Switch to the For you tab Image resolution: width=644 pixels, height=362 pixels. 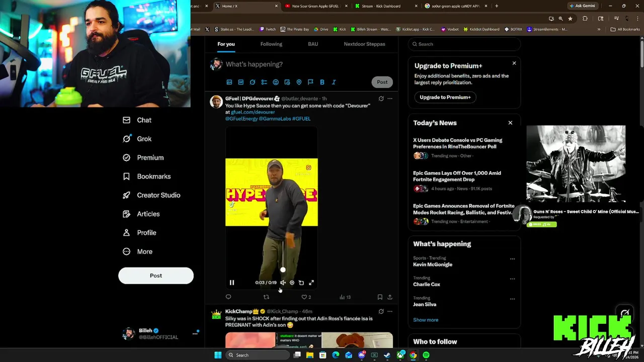[x=226, y=44]
